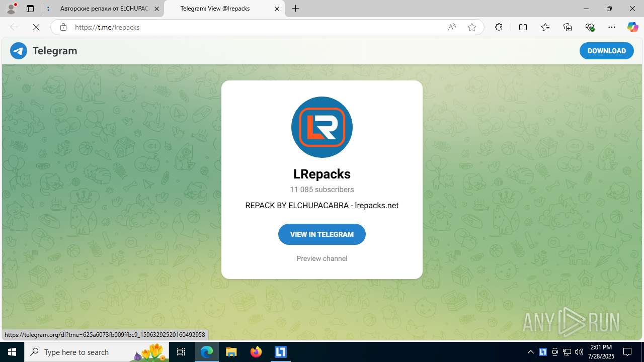Viewport: 644px width, 362px height.
Task: Click the Telegram header title
Action: pyautogui.click(x=55, y=51)
